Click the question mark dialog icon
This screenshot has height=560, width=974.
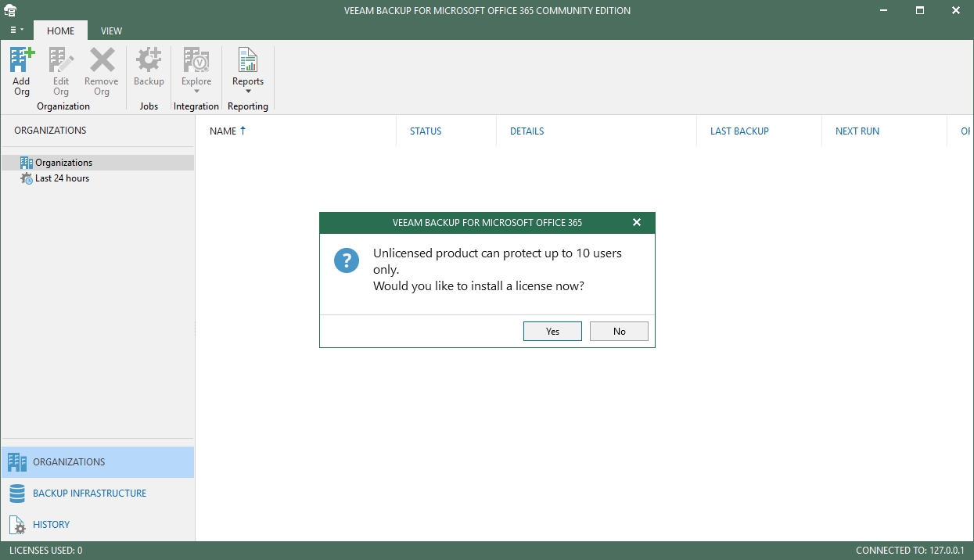(347, 260)
